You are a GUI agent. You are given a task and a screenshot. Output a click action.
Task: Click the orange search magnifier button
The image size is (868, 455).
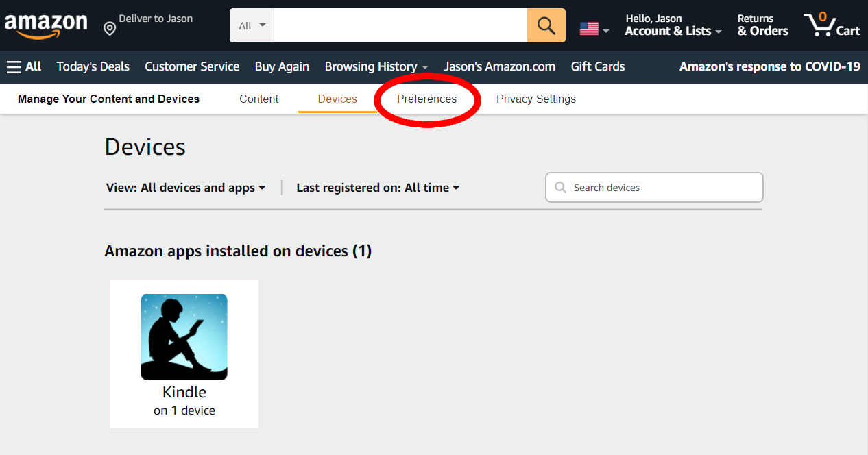(x=546, y=25)
